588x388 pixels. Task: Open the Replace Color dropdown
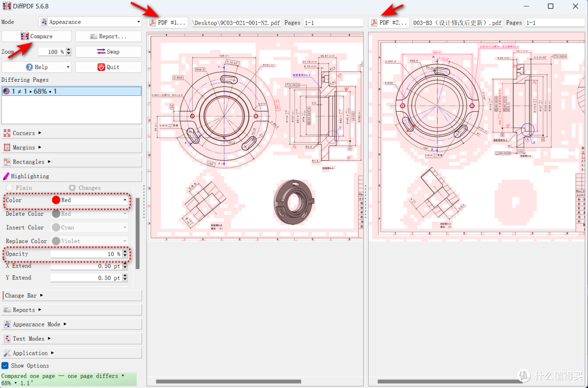tap(89, 241)
